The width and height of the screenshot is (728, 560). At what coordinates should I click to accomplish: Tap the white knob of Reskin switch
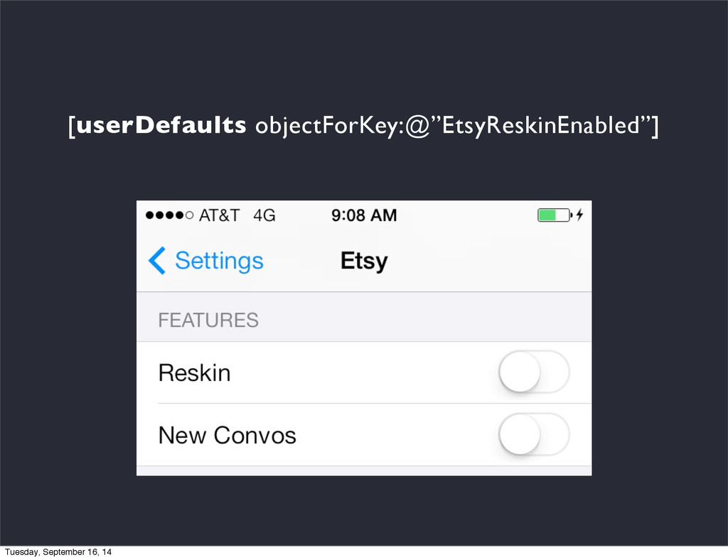(520, 372)
